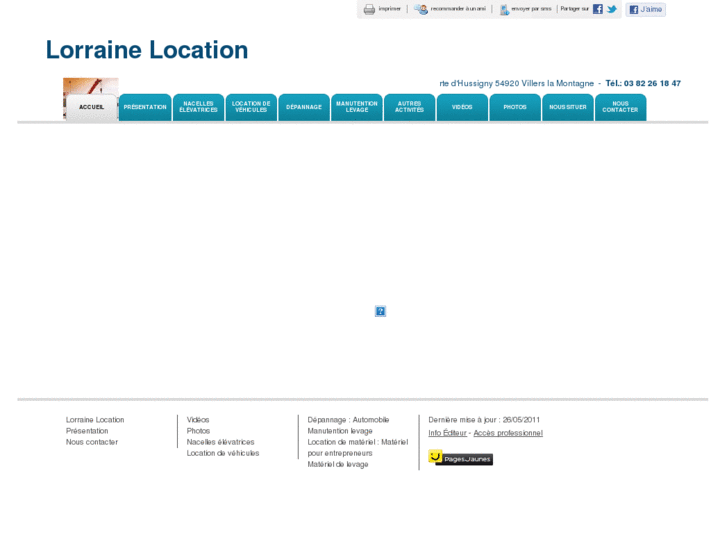Click Location de matériel footer link
The width and height of the screenshot is (727, 545).
pos(357,448)
